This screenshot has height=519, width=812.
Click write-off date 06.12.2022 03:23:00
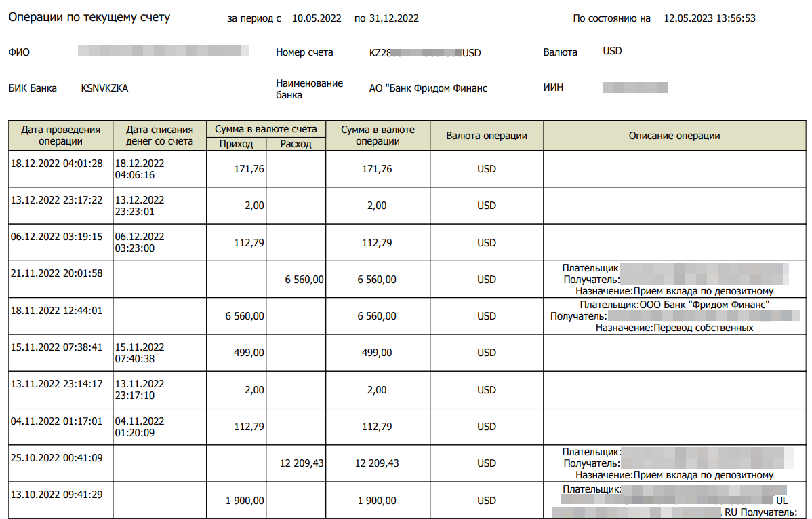tap(140, 243)
